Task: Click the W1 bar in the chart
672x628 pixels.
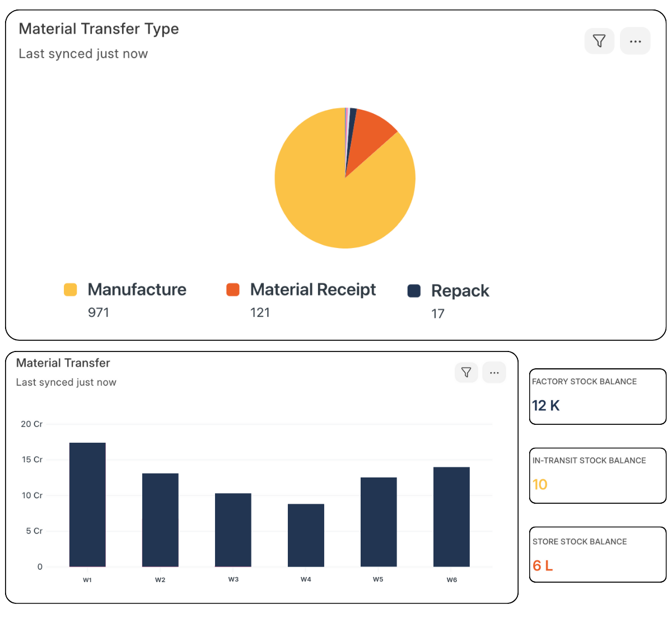Action: (x=87, y=504)
